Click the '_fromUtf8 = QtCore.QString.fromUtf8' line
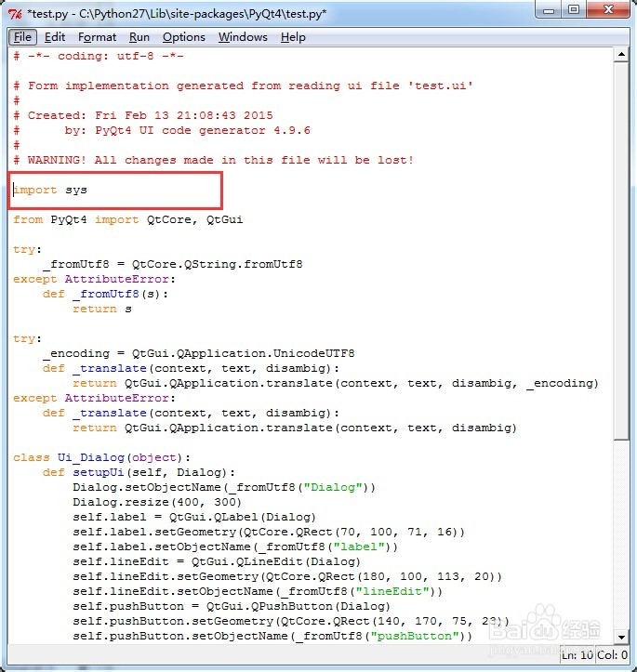The height and width of the screenshot is (672, 637). click(x=172, y=264)
